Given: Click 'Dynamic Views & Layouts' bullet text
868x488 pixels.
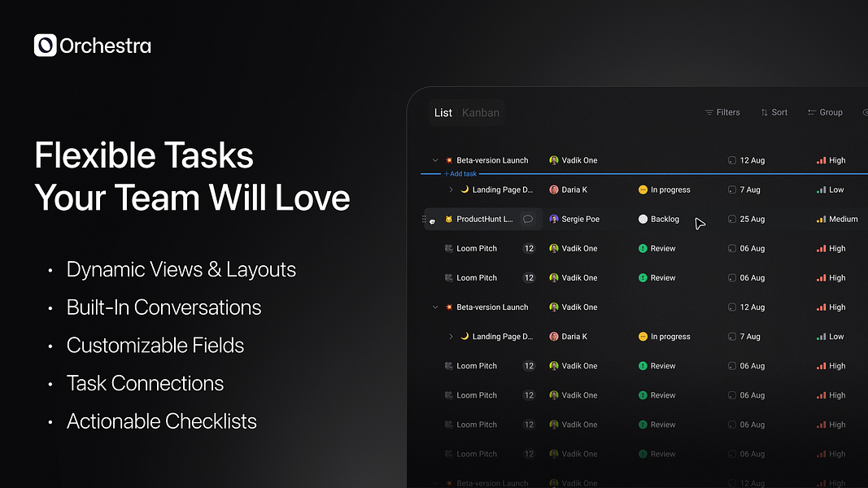Looking at the screenshot, I should (181, 269).
